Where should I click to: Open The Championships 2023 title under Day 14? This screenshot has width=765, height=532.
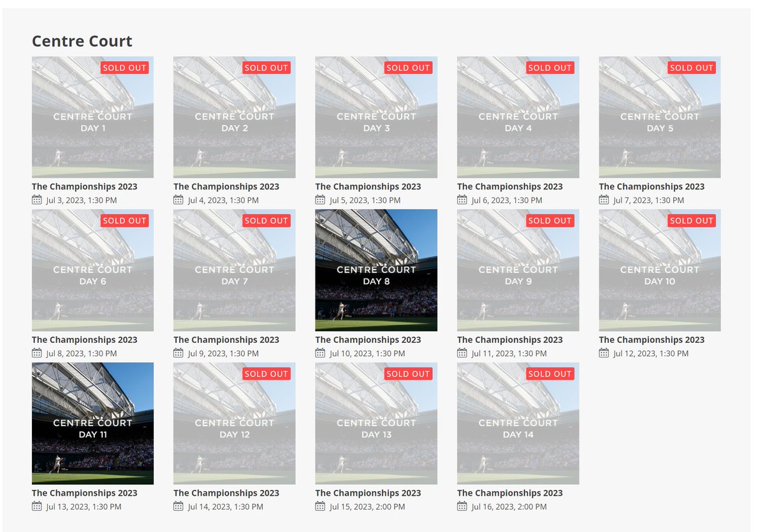pyautogui.click(x=510, y=492)
